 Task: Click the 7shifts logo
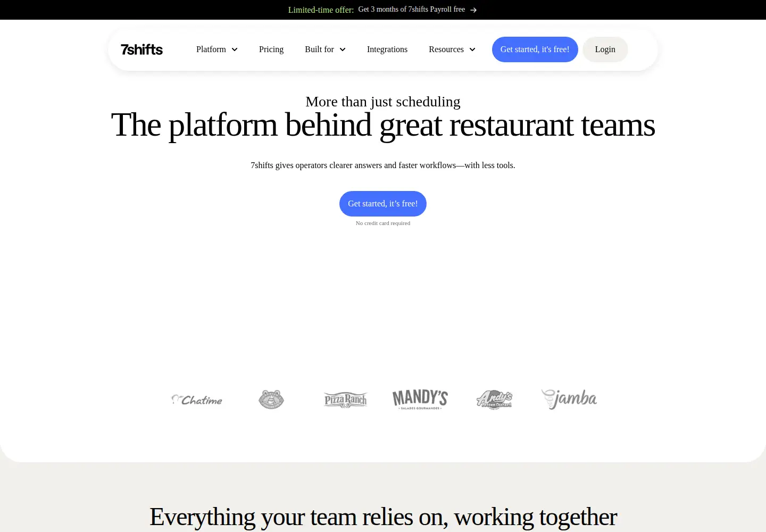pos(141,49)
